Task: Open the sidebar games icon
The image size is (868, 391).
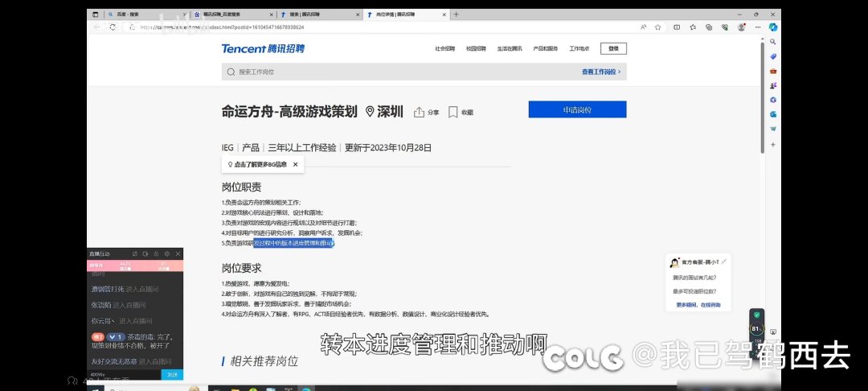Action: tap(773, 85)
